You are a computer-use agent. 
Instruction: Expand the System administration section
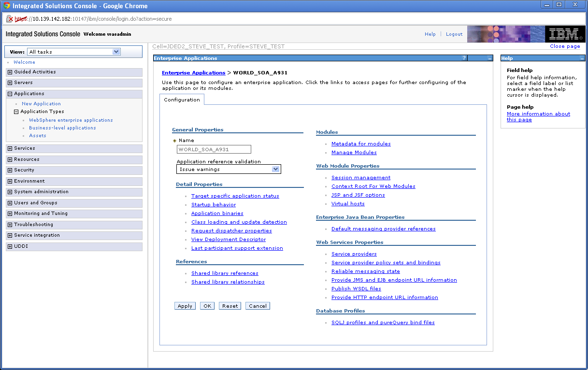pyautogui.click(x=10, y=192)
